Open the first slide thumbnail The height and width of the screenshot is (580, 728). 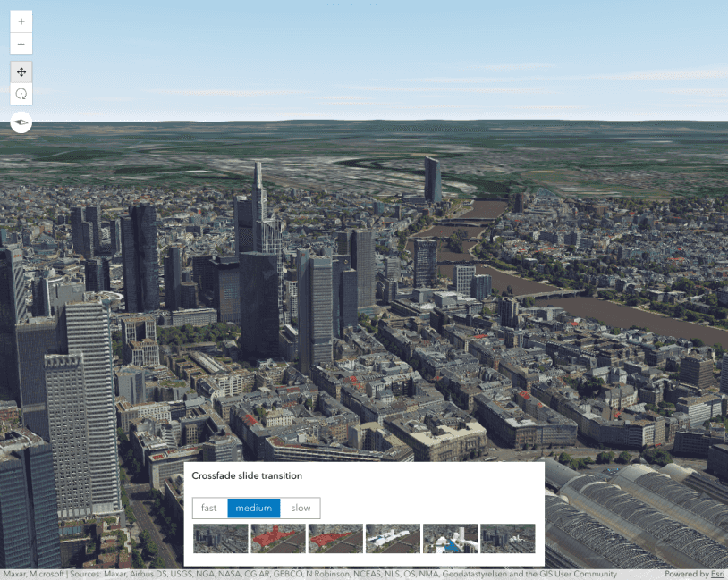pyautogui.click(x=220, y=539)
